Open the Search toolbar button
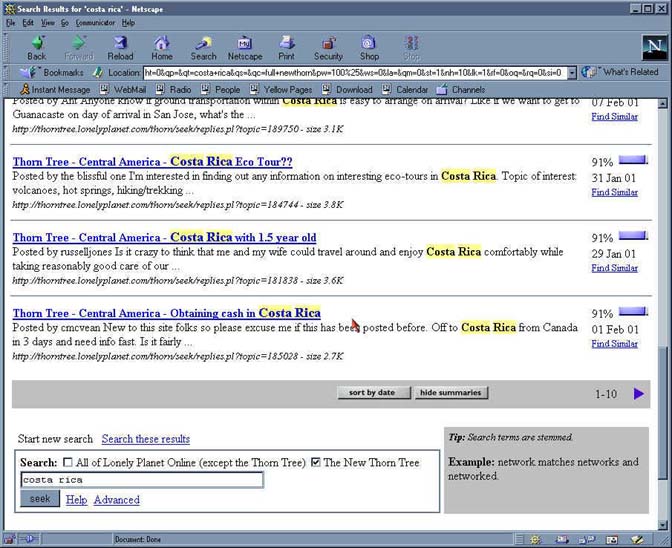Viewport: 672px width, 548px height. click(203, 48)
